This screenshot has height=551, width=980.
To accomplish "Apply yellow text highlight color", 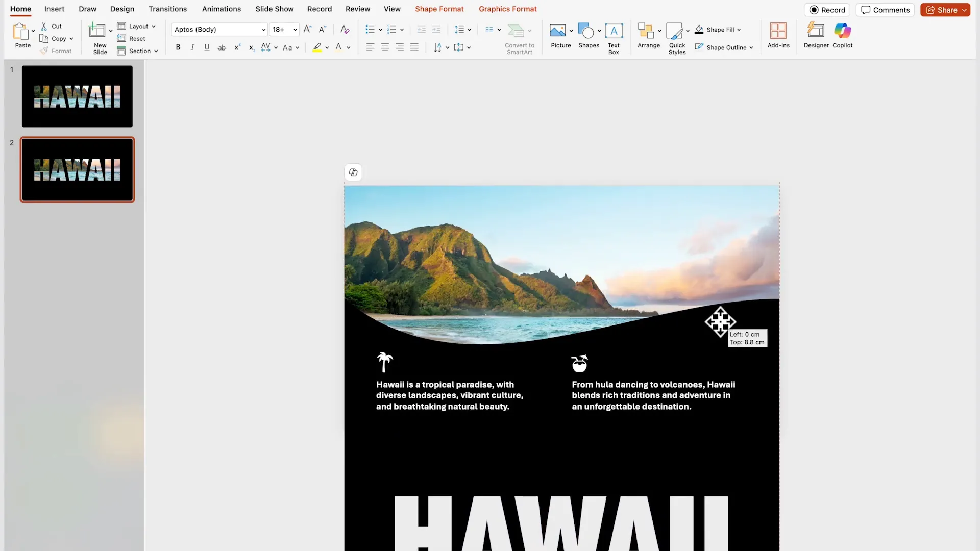I will [317, 47].
